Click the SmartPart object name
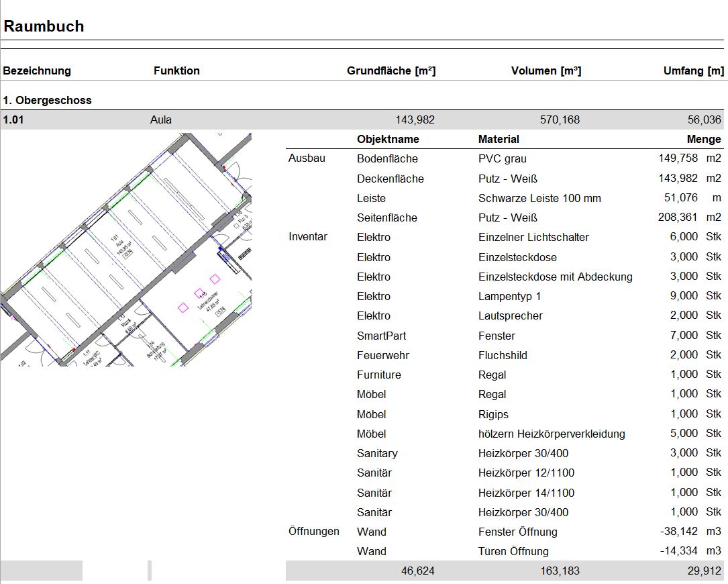The height and width of the screenshot is (584, 728). pyautogui.click(x=381, y=336)
